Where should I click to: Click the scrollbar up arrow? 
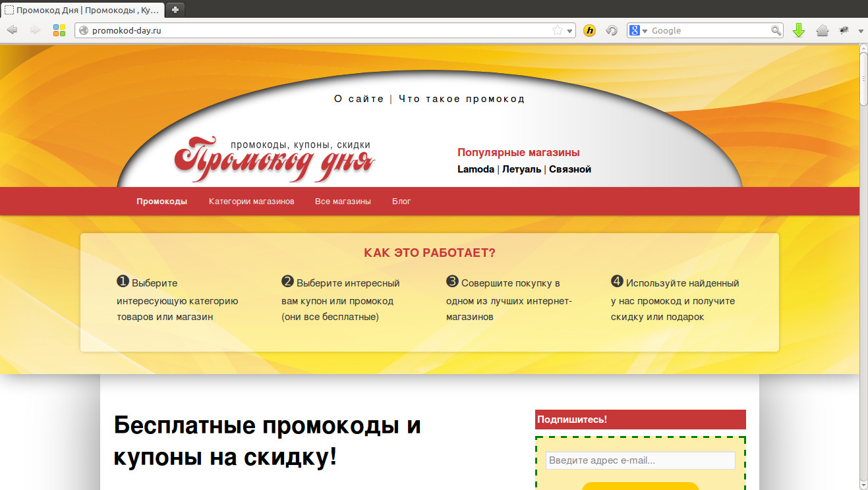(863, 48)
